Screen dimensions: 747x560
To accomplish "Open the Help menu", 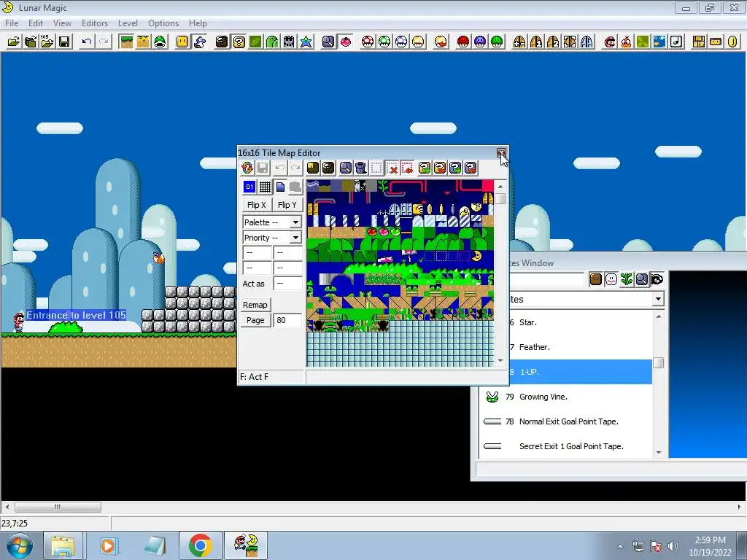I will [x=198, y=23].
